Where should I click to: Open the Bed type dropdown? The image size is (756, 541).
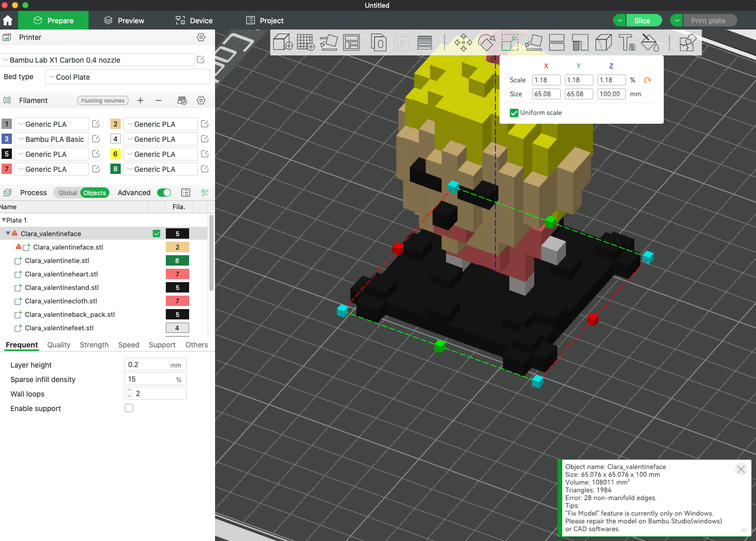coord(126,77)
